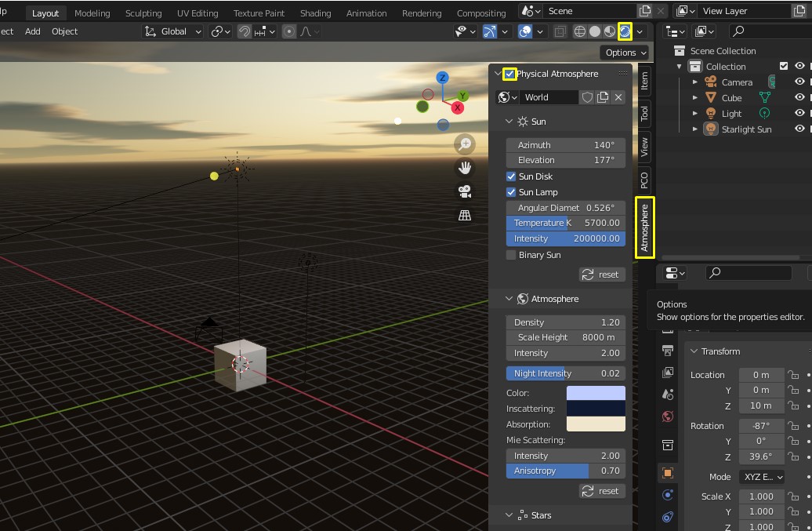Click the Atmosphere section reset button
Image resolution: width=812 pixels, height=531 pixels.
(602, 491)
